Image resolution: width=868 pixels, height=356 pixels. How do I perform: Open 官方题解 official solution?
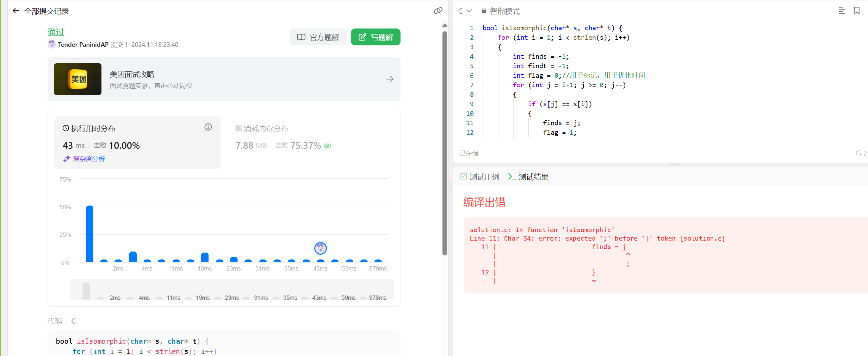(x=318, y=37)
